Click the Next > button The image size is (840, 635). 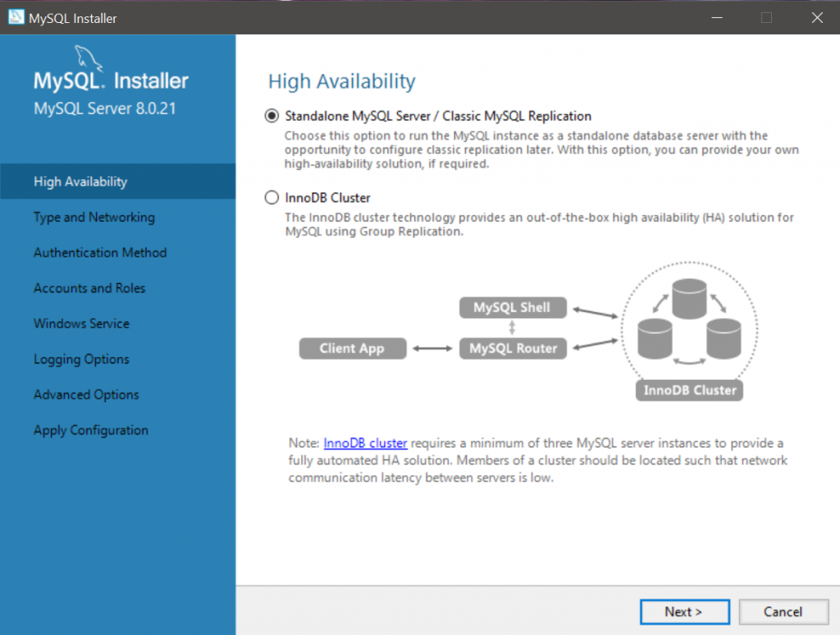coord(685,611)
